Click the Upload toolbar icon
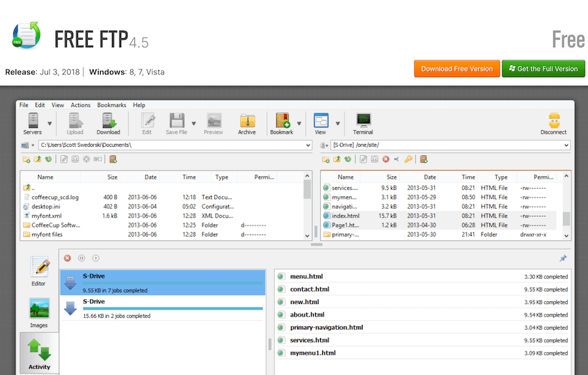The image size is (588, 375). 75,124
